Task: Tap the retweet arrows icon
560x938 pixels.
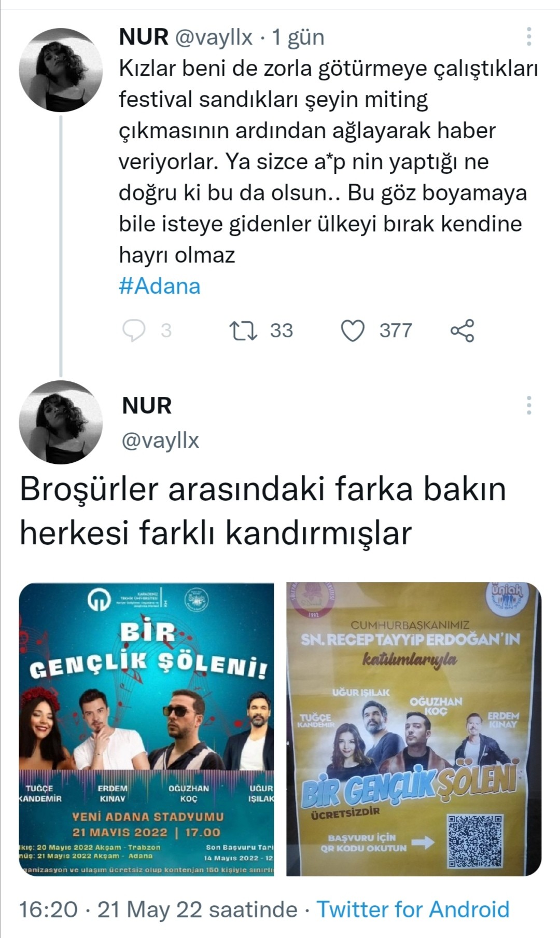Action: tap(244, 330)
